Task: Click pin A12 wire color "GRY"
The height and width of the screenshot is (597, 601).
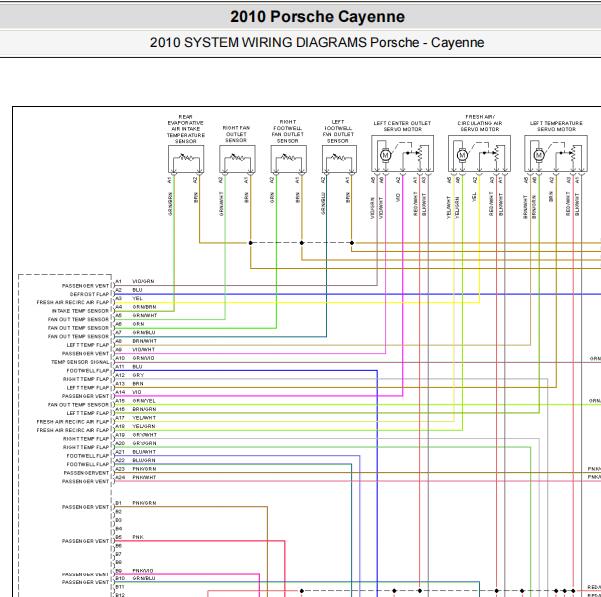Action: pos(138,375)
